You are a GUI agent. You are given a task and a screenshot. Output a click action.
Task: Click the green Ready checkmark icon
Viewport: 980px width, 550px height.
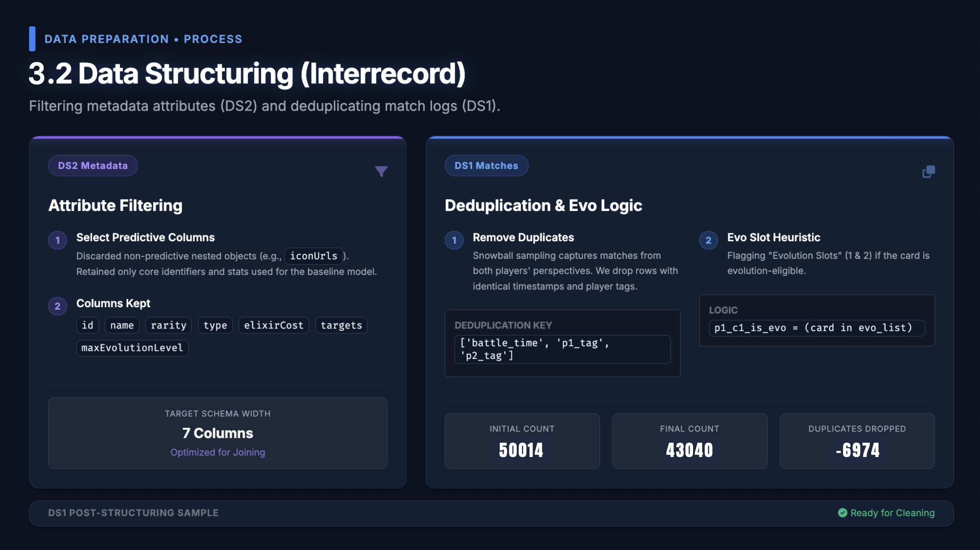tap(842, 513)
